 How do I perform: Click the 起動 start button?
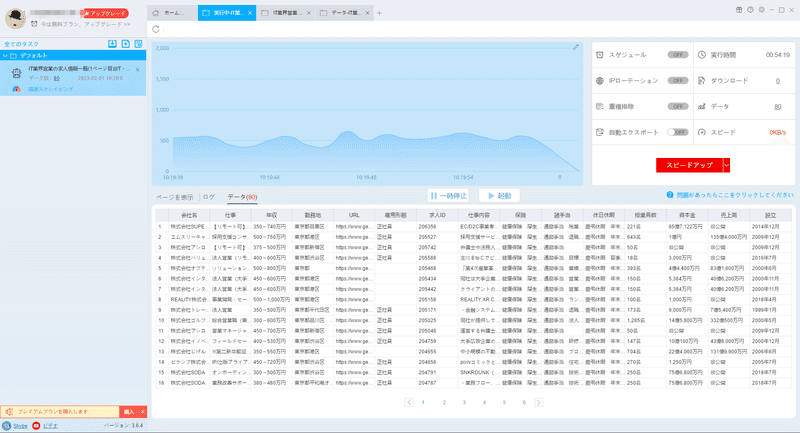click(x=499, y=195)
